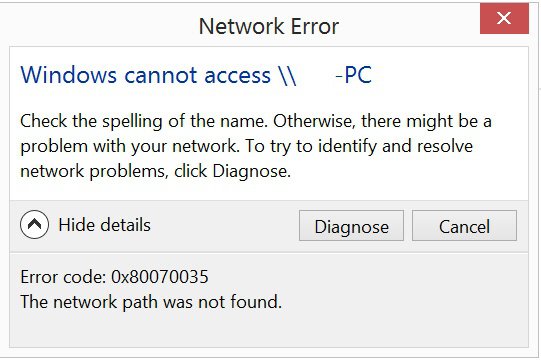Image resolution: width=541 pixels, height=362 pixels.
Task: Select the "Windows cannot access" heading
Action: coord(146,75)
